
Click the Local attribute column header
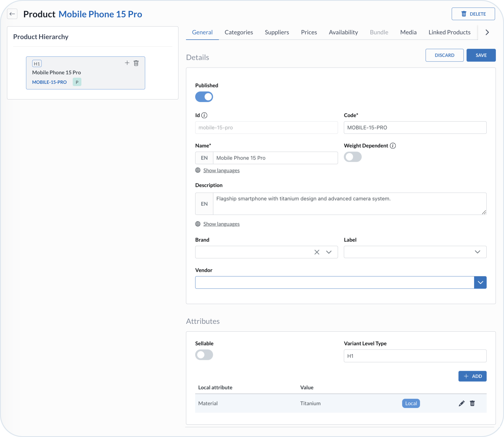[x=215, y=388]
